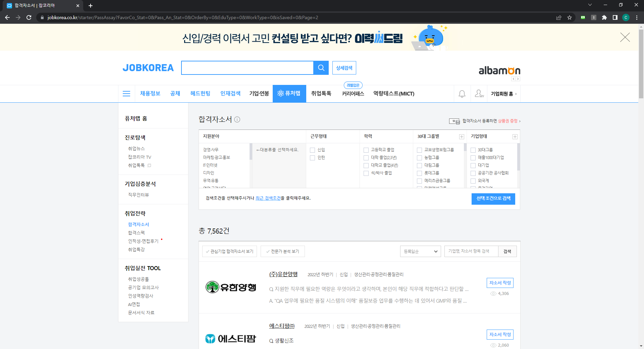Click previous arrow under albamon logo
644x349 pixels.
(x=513, y=79)
